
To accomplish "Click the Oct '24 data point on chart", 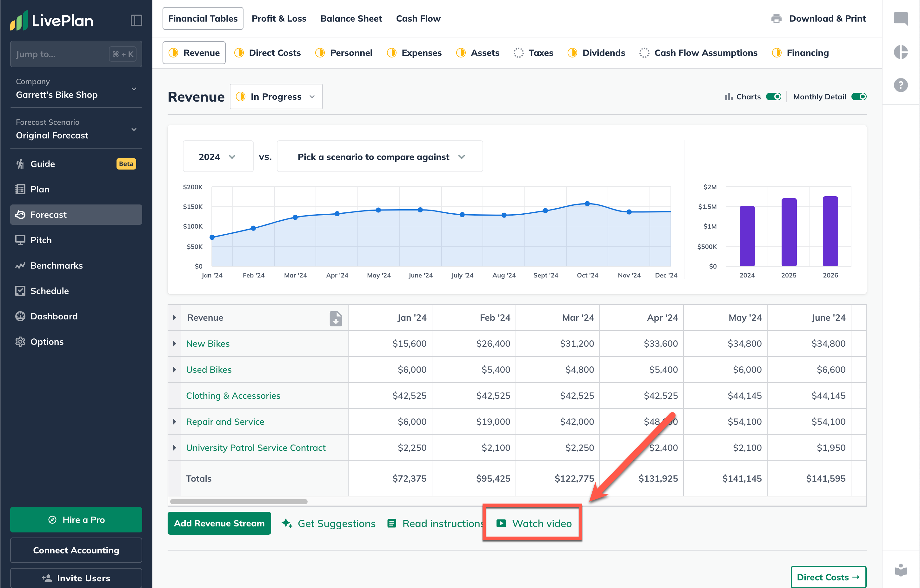I will 587,204.
